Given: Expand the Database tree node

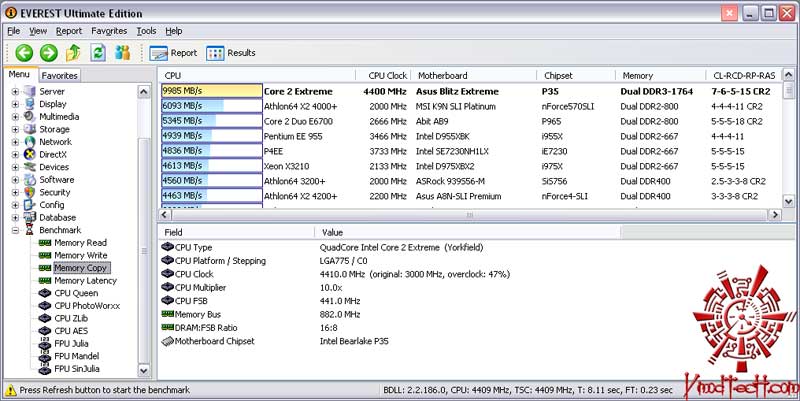Looking at the screenshot, I should [15, 218].
